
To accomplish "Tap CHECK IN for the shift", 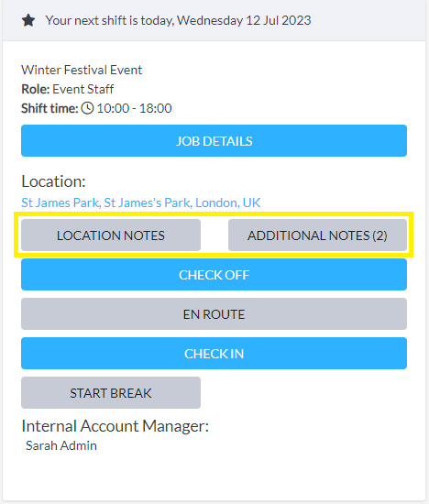I will [x=214, y=353].
